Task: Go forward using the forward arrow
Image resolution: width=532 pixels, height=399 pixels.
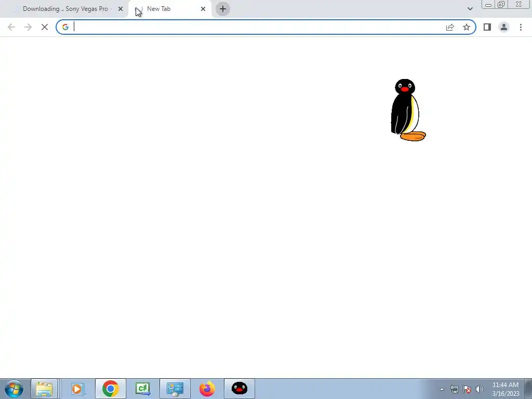Action: (x=28, y=27)
